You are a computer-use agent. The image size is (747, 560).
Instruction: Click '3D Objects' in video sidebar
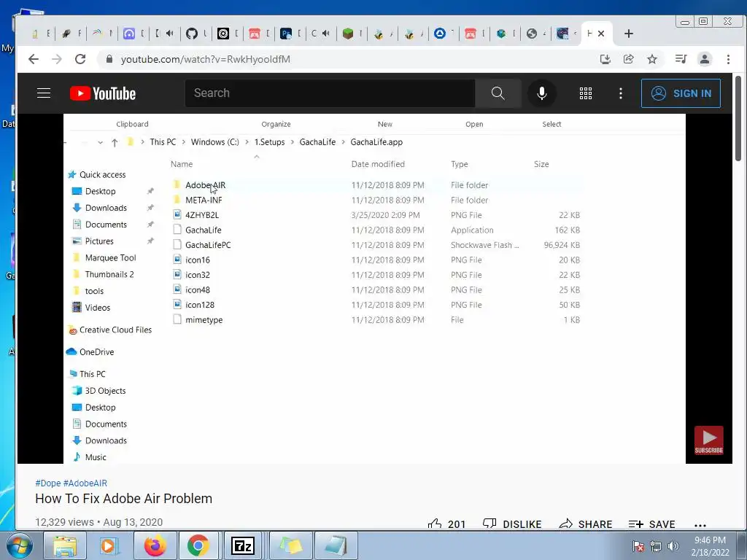[x=105, y=391]
